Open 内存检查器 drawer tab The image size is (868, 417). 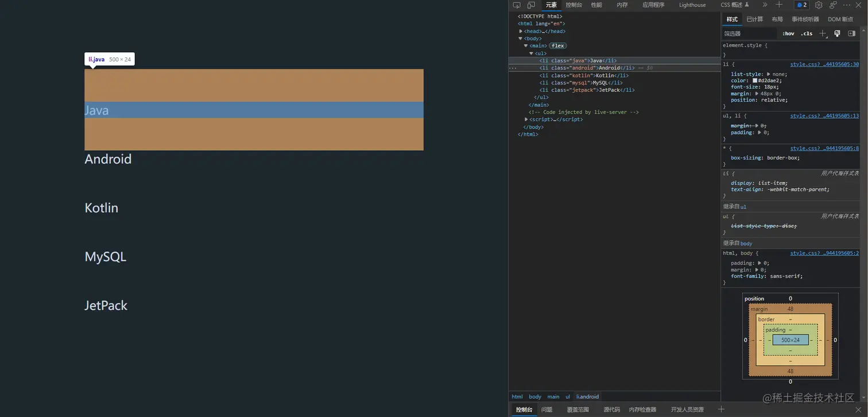[x=642, y=410]
